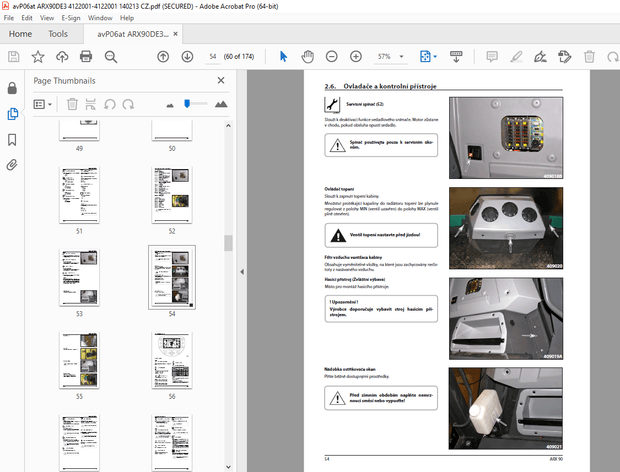
Task: Click thumbnails scrollbar up arrow
Action: 228,126
